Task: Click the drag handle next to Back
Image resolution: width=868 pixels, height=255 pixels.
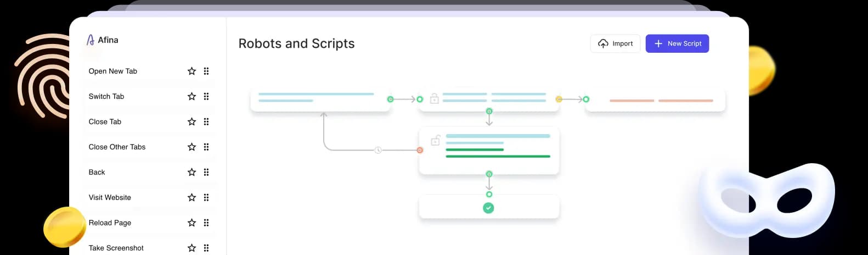Action: (206, 172)
